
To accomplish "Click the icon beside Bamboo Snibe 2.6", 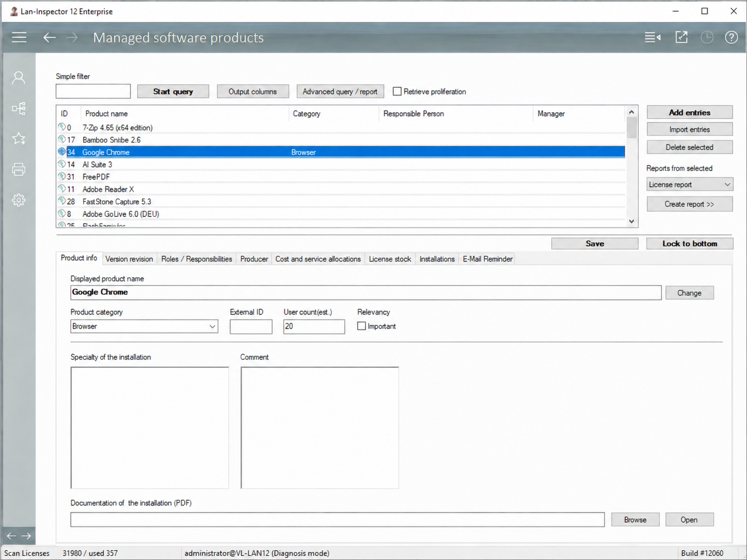I will click(x=62, y=139).
